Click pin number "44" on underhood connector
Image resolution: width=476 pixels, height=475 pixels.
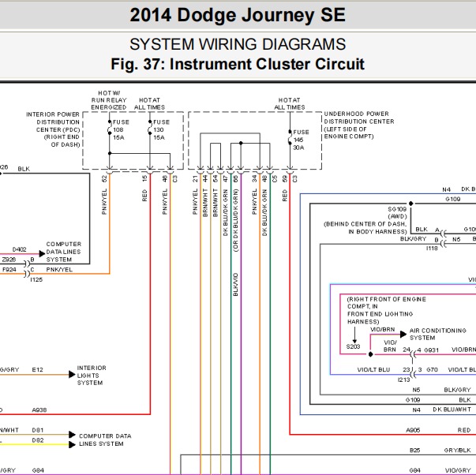click(205, 179)
